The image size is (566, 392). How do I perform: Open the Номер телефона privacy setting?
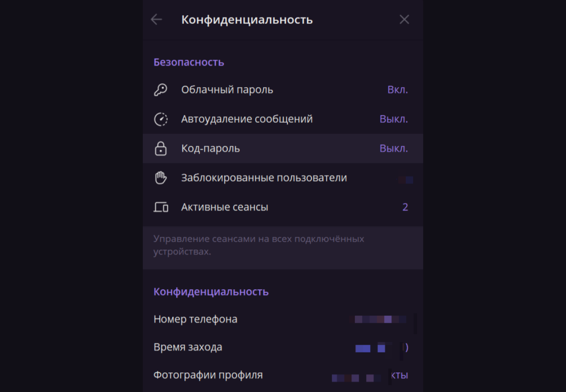pos(283,319)
